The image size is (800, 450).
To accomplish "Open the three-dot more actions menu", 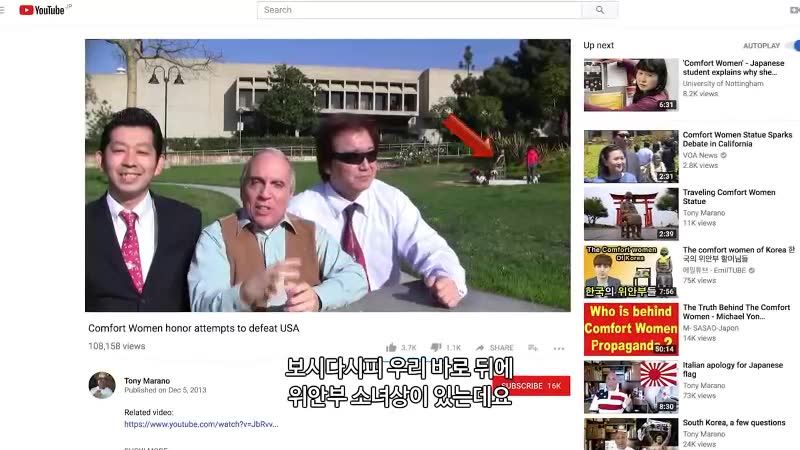I will pos(559,348).
